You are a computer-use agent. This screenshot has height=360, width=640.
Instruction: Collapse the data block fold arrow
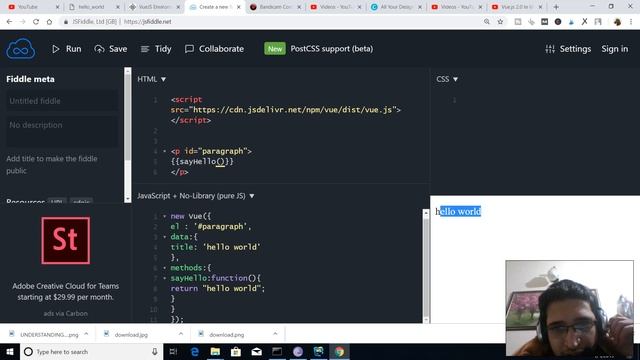click(164, 237)
